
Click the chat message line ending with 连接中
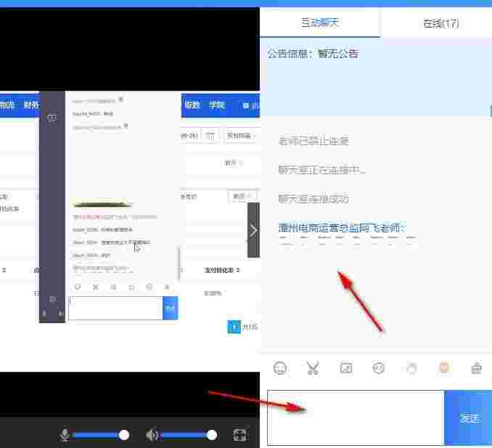tap(321, 170)
